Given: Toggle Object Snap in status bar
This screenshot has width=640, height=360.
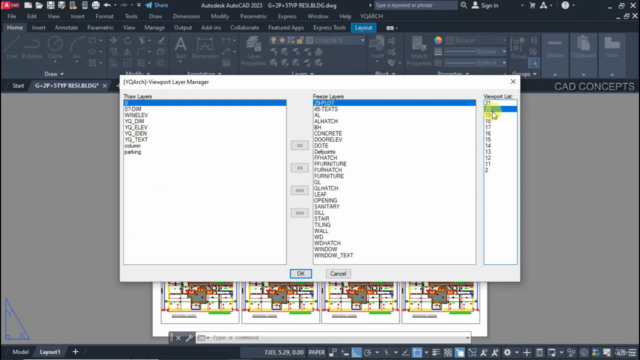Looking at the screenshot, I should pos(417,352).
